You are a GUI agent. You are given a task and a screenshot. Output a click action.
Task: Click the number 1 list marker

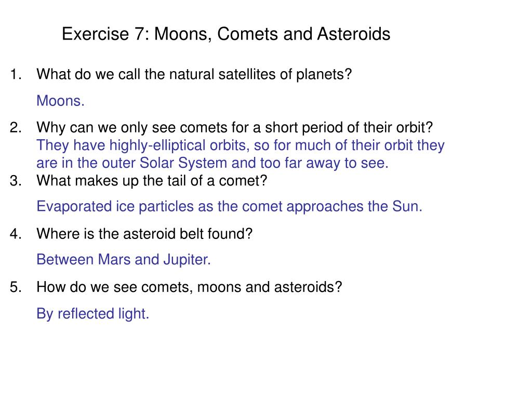click(16, 74)
